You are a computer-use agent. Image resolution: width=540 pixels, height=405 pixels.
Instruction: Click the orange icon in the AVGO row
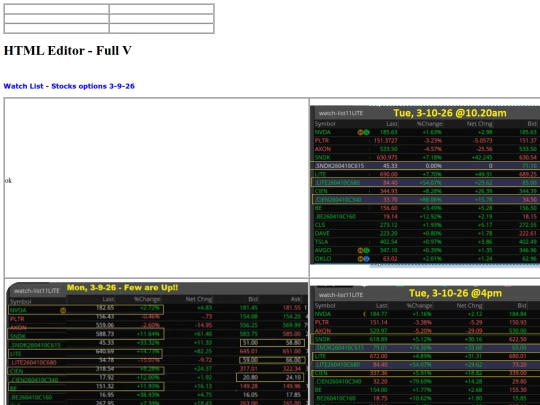[360, 250]
